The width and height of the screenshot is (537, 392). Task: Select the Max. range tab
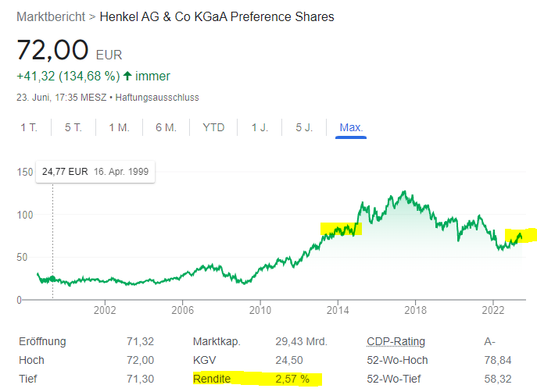click(x=351, y=127)
